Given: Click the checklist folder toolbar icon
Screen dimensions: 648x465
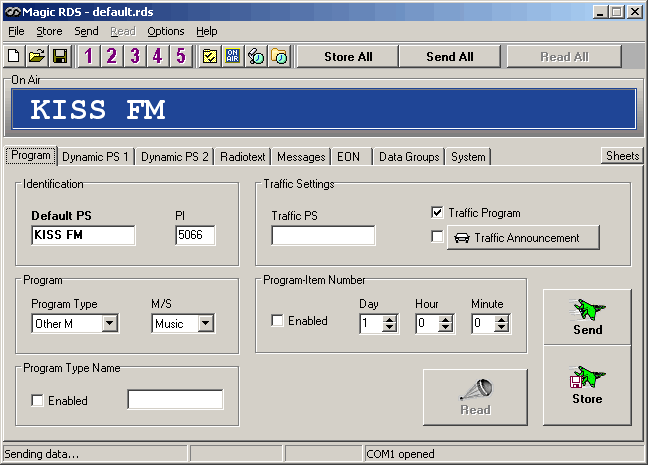Looking at the screenshot, I should 210,56.
